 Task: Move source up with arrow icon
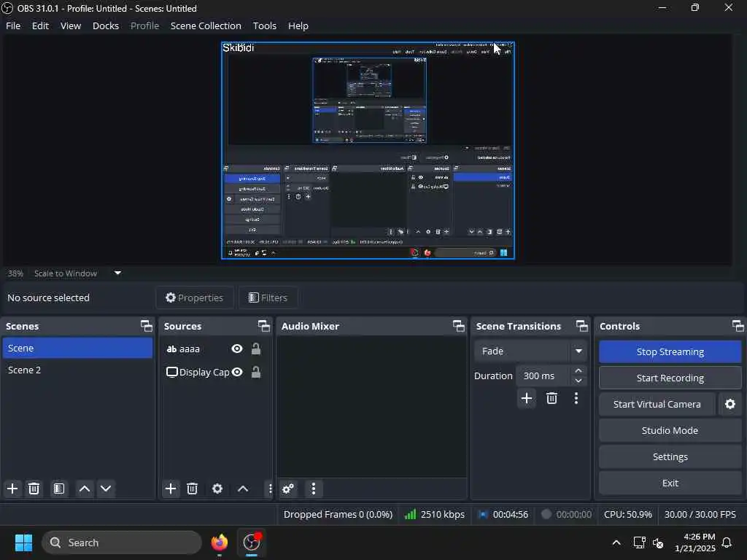(x=243, y=489)
